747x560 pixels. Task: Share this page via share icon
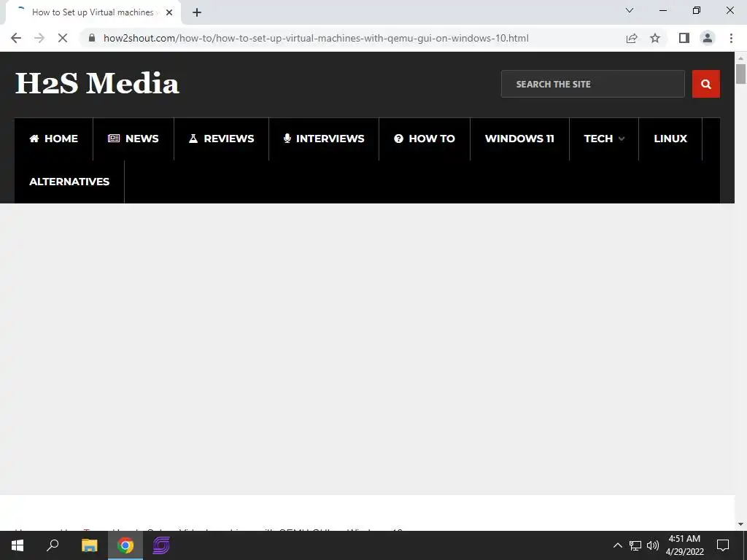coord(632,38)
